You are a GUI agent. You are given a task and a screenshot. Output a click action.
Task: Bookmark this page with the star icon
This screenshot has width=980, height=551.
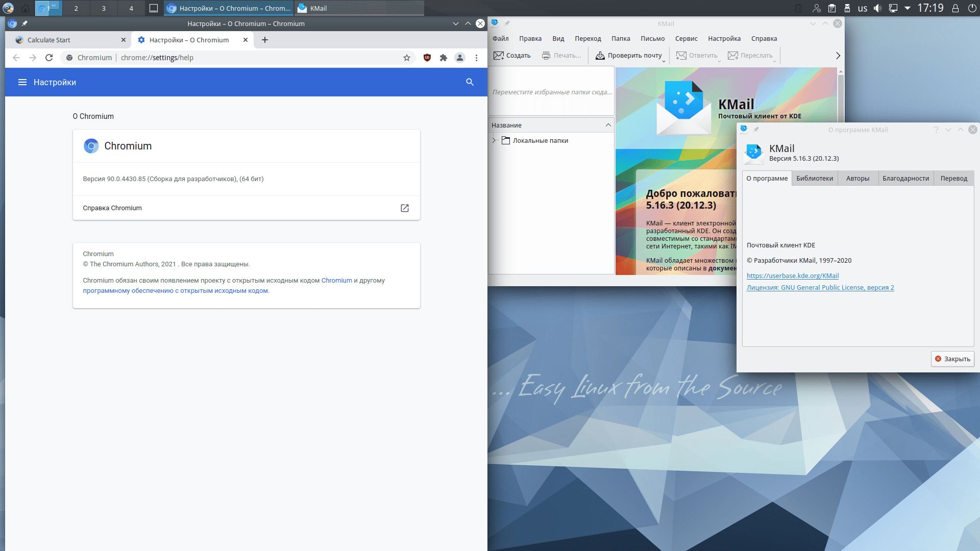[x=407, y=58]
